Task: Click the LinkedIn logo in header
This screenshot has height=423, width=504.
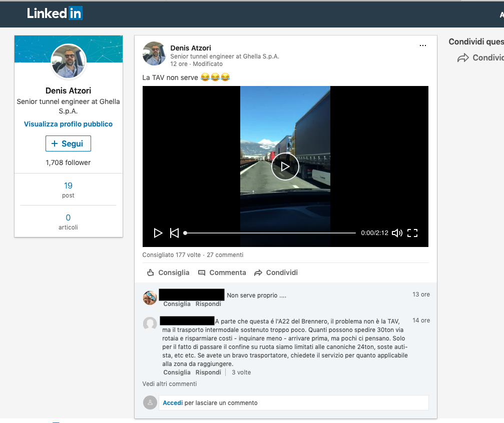Action: [55, 13]
